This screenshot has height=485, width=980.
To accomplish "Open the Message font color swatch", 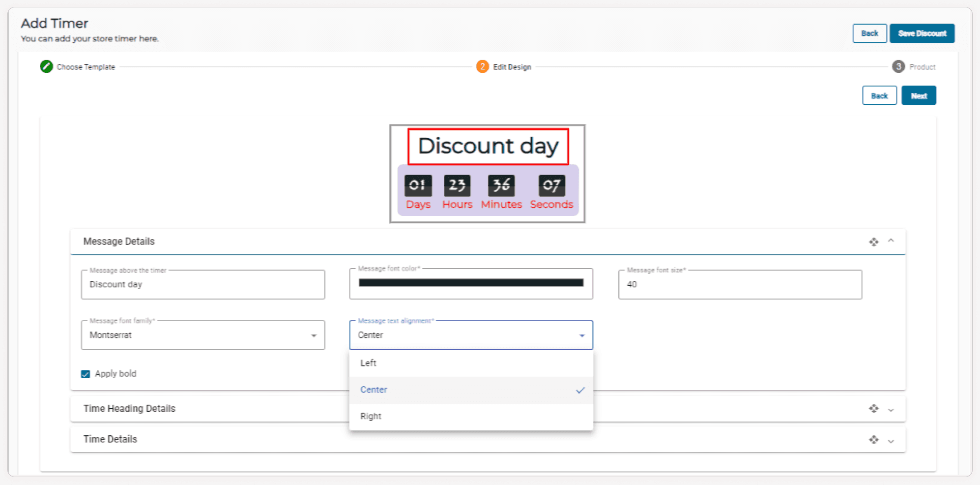I will pyautogui.click(x=471, y=283).
